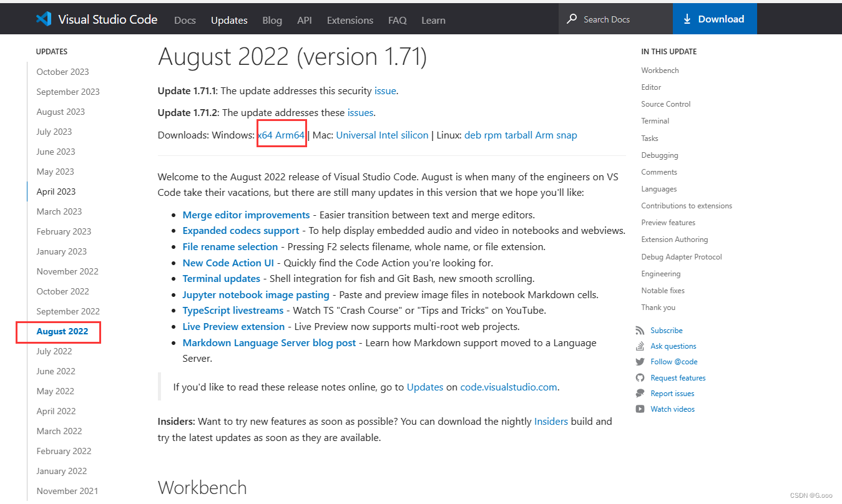Download the Linux deb package
This screenshot has height=504, width=842.
tap(472, 135)
